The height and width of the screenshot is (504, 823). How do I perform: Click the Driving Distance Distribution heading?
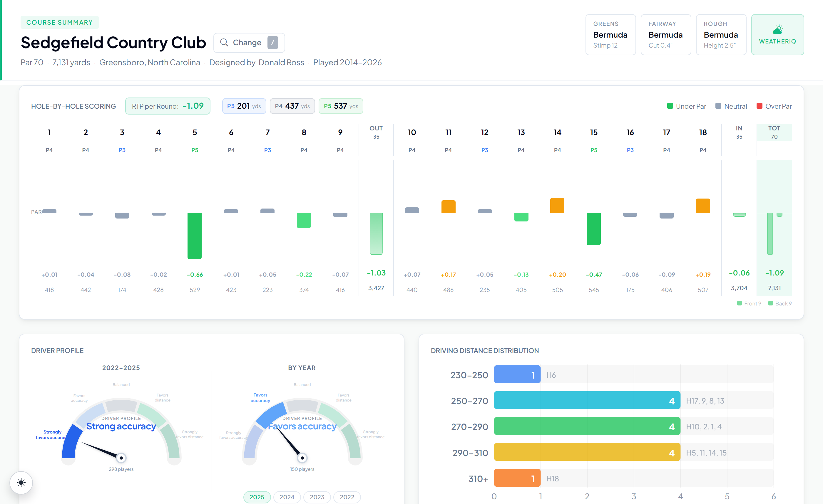(x=485, y=350)
